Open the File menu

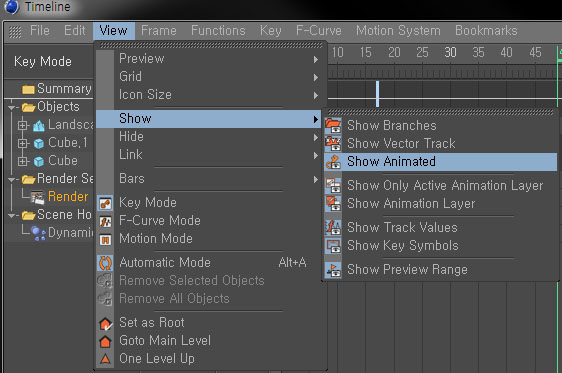click(40, 31)
